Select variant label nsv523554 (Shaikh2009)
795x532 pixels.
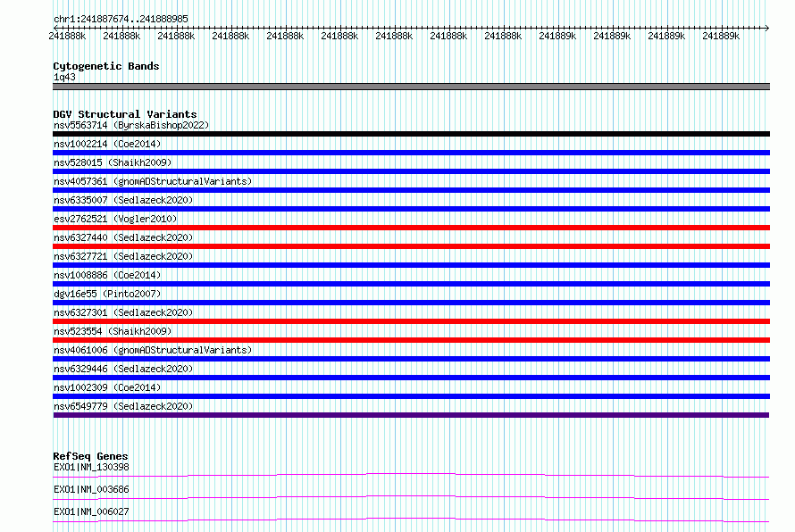113,331
